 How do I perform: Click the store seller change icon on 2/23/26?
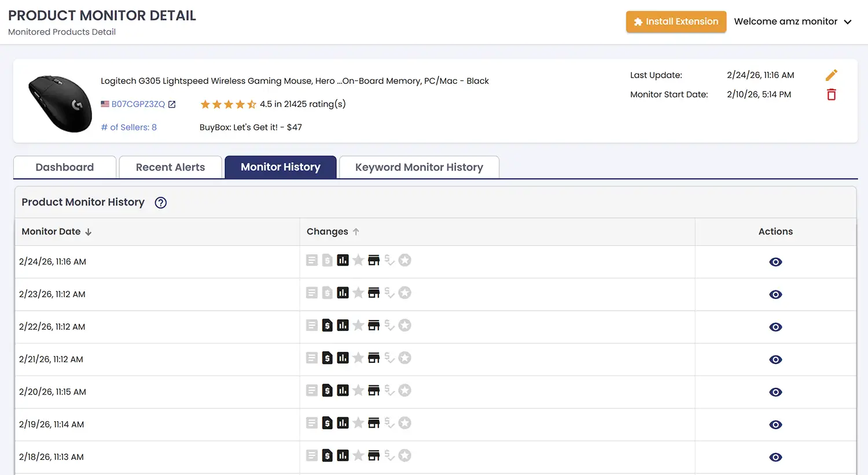(374, 292)
